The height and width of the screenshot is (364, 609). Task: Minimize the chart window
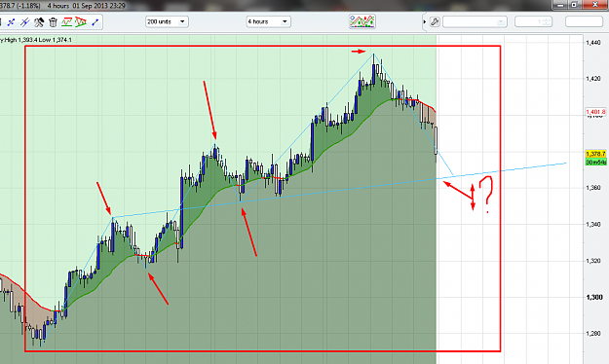(561, 5)
